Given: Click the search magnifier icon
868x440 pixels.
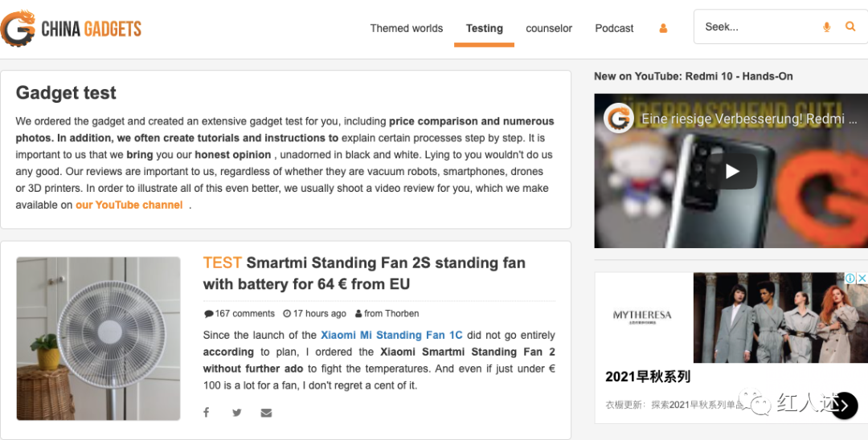Looking at the screenshot, I should click(850, 26).
